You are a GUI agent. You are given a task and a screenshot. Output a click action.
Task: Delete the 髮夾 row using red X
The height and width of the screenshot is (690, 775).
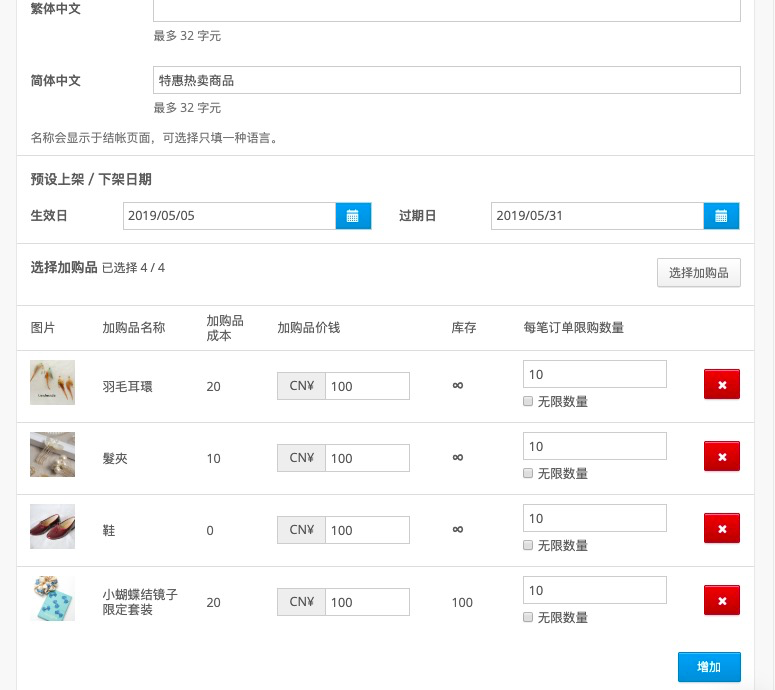[x=722, y=456]
